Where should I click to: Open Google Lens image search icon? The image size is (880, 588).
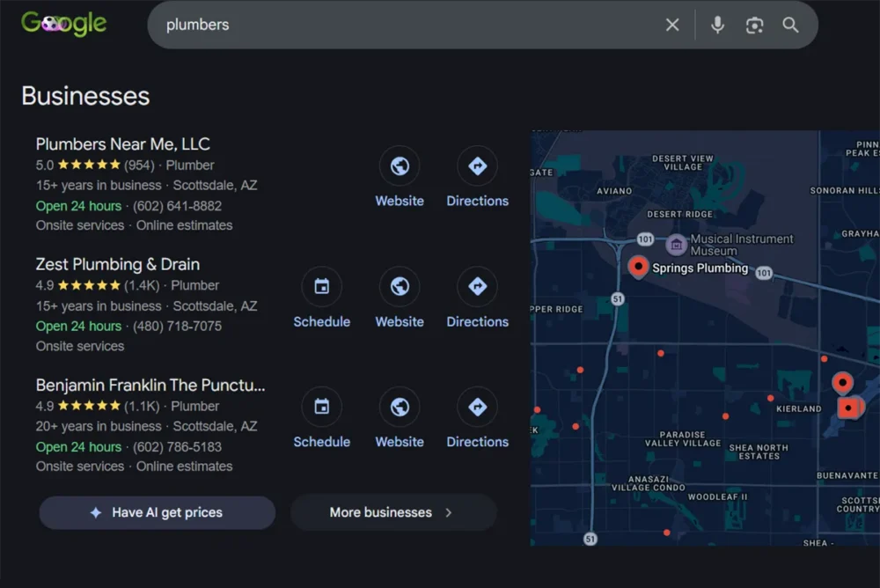tap(754, 26)
